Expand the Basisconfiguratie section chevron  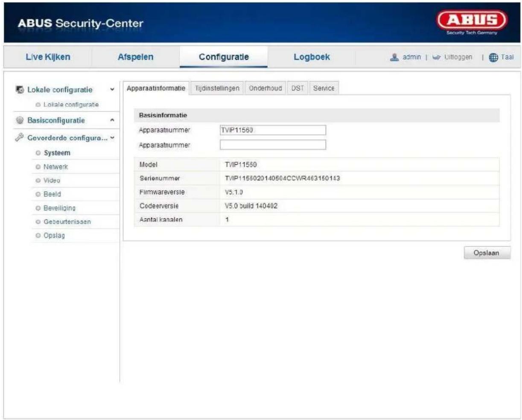(x=112, y=121)
